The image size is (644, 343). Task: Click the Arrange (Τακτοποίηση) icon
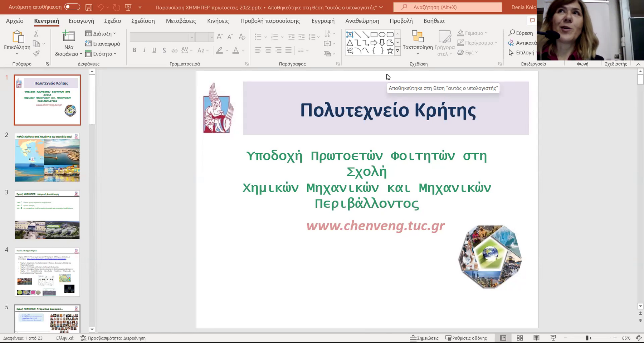click(x=418, y=36)
